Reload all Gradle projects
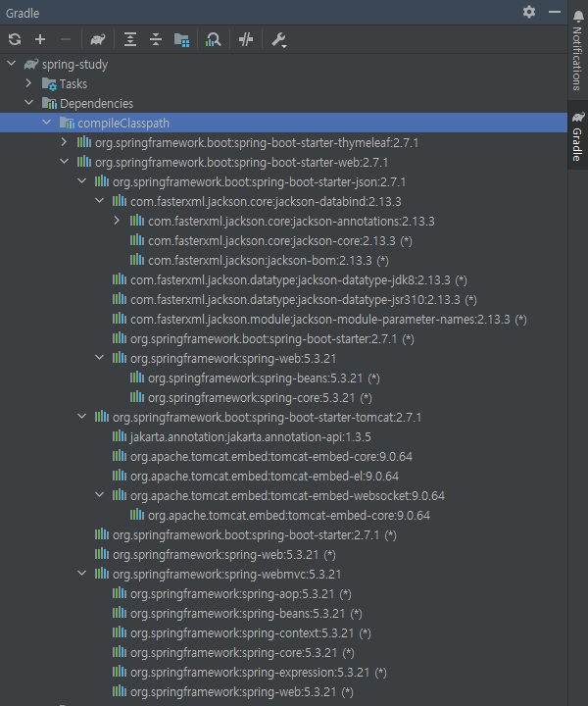The width and height of the screenshot is (588, 706). (15, 39)
